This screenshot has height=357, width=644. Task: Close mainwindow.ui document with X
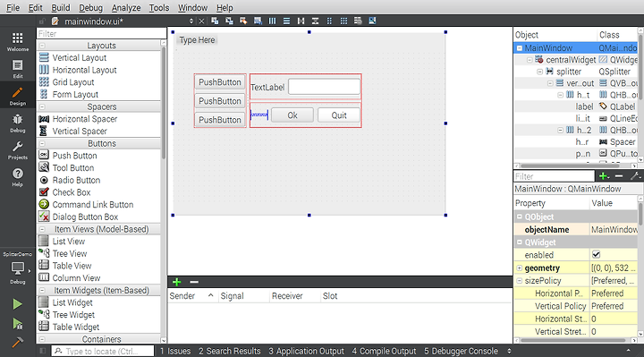coord(201,21)
